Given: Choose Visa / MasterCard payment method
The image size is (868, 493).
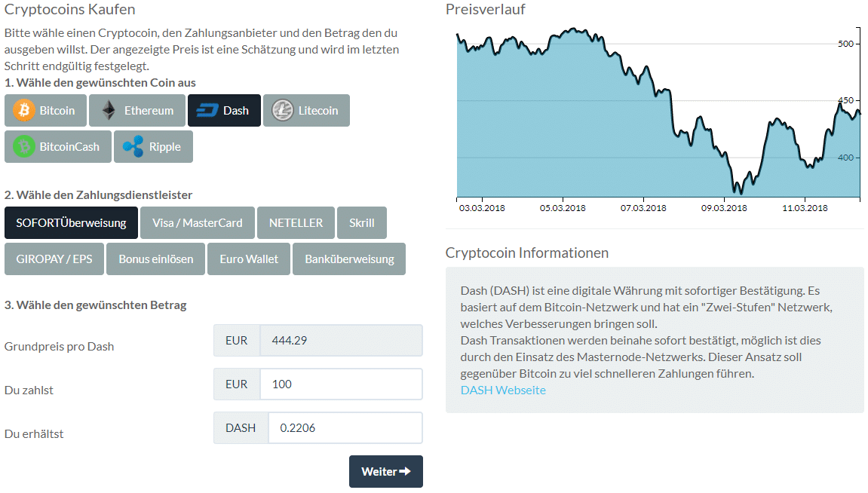Looking at the screenshot, I should click(x=198, y=222).
